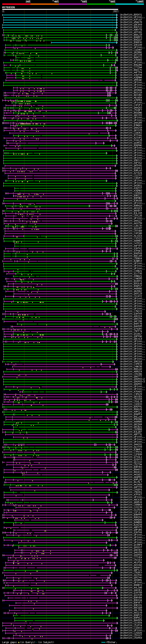This screenshot has width=146, height=644.
Task: Select the UniRef100_C5DNX4 label
Action: [131, 259]
